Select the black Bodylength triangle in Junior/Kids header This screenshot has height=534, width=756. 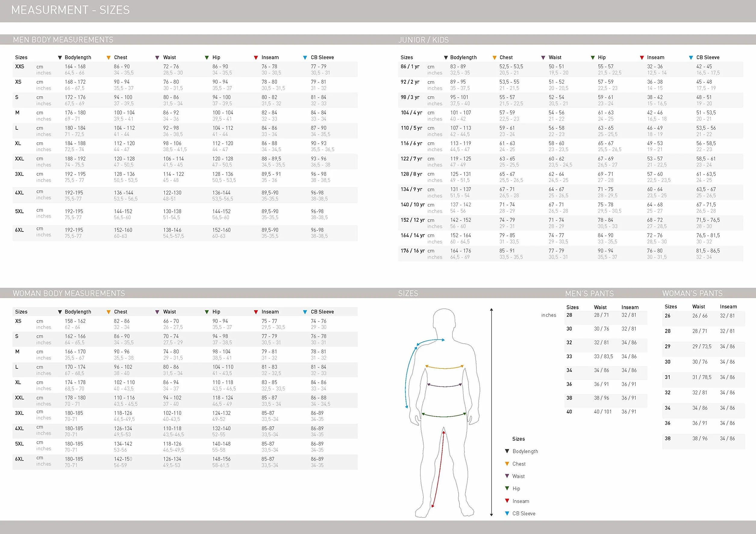pyautogui.click(x=446, y=57)
